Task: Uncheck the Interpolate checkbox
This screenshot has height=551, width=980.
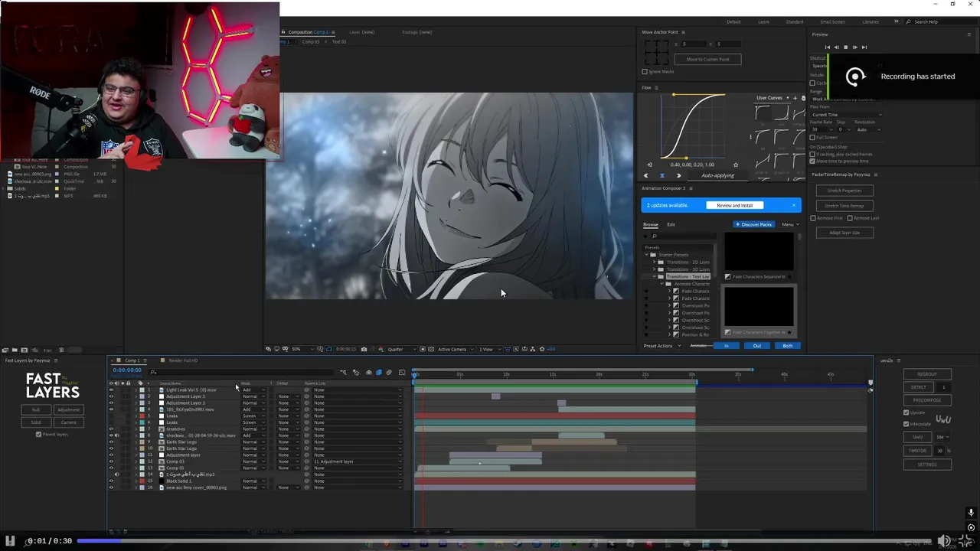Action: (x=906, y=423)
